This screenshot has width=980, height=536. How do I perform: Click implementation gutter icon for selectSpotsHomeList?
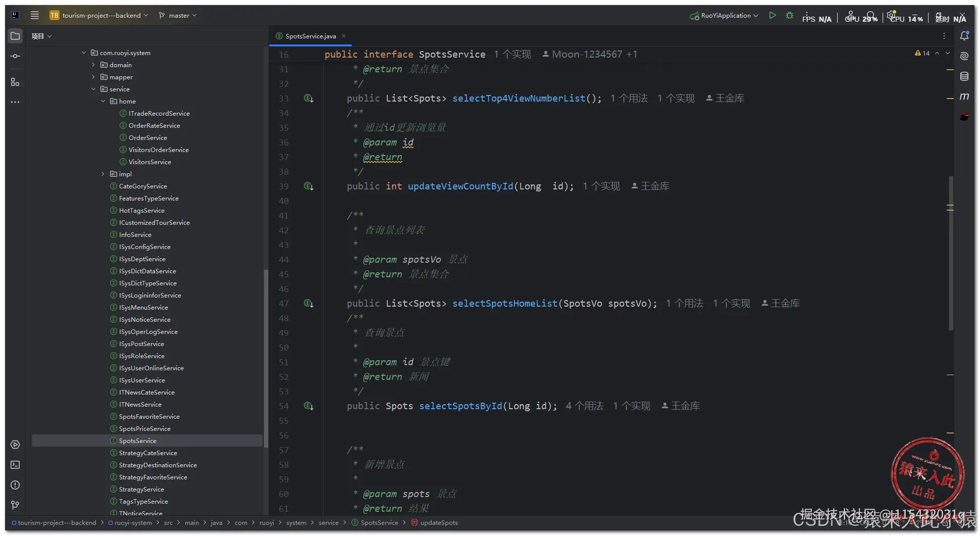click(x=308, y=304)
